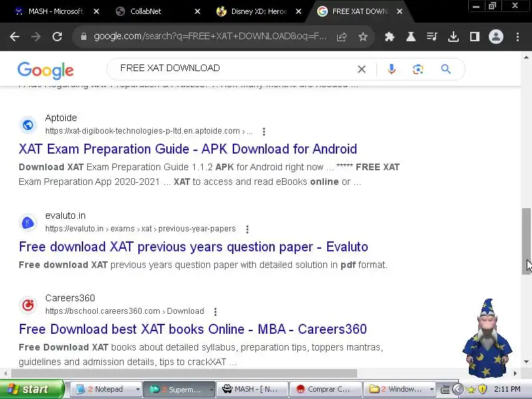Show the browser downloads
This screenshot has width=532, height=399.
tap(454, 37)
